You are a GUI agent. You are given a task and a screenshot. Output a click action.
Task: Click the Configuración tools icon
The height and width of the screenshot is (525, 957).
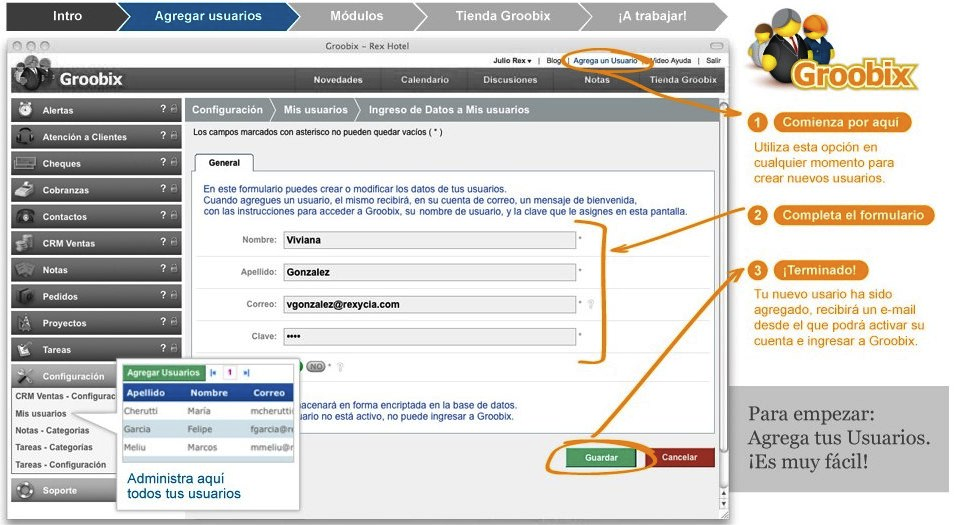tap(25, 375)
